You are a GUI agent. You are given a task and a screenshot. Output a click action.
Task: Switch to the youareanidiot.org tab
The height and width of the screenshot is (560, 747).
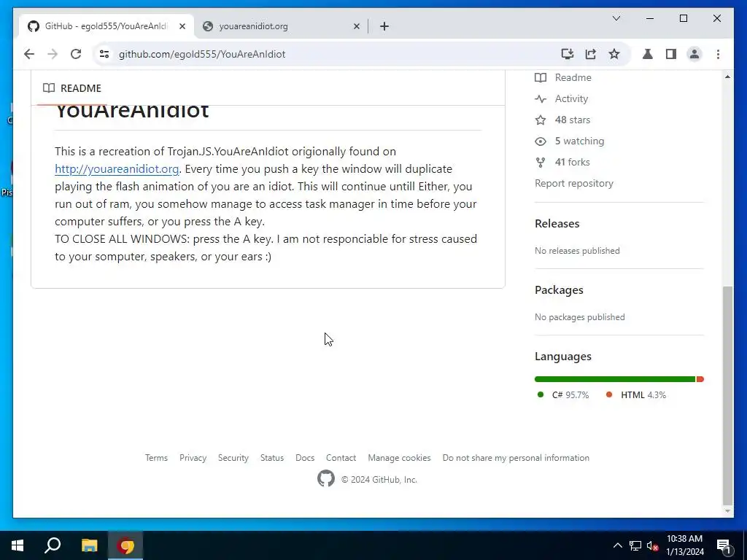click(281, 26)
